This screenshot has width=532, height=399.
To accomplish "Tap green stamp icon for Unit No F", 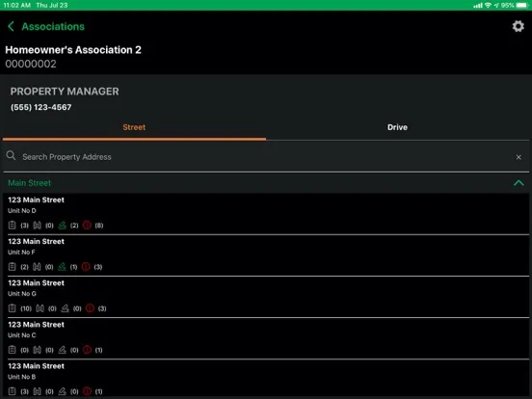I will tap(62, 267).
